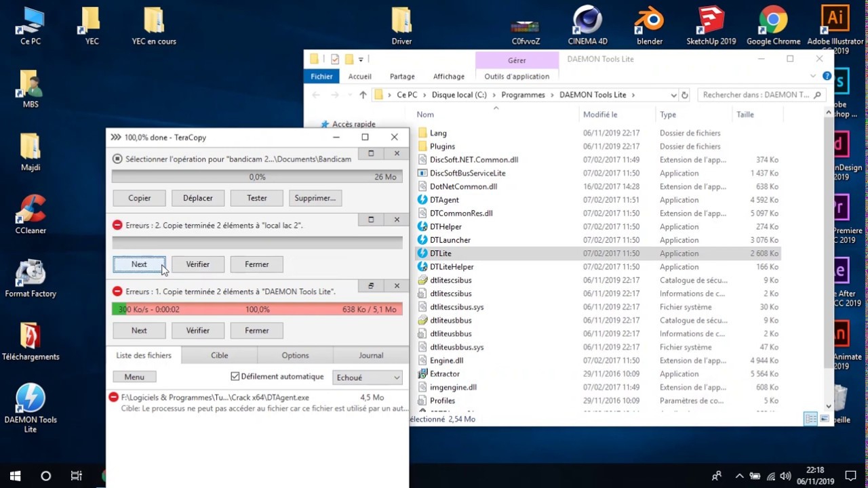Click the Rechercher dans DAEMON Tools search box
Screen dimensions: 868x488
[x=762, y=95]
